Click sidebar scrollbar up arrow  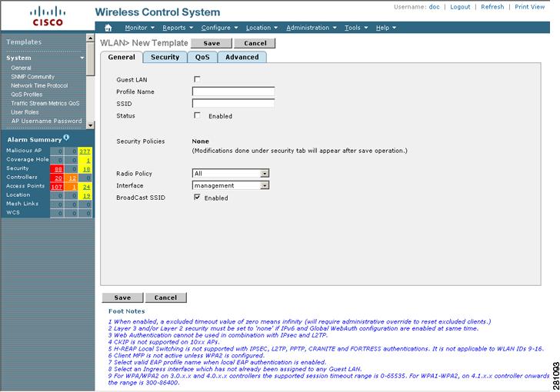point(90,38)
